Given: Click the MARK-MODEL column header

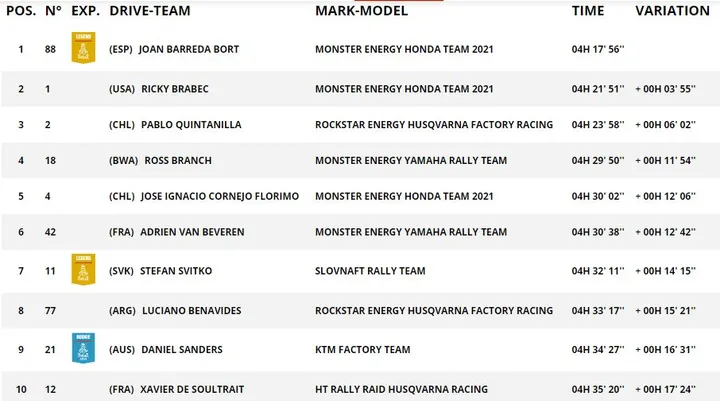Looking at the screenshot, I should (361, 11).
